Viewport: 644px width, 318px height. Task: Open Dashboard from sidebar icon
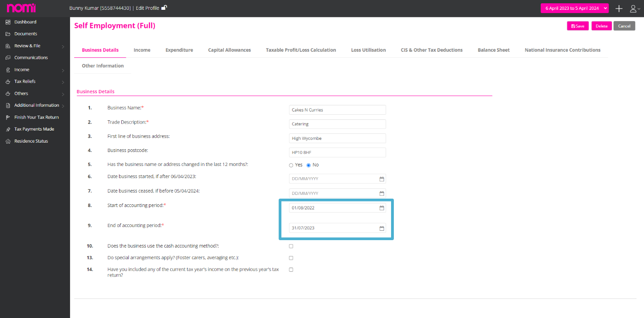[x=8, y=22]
